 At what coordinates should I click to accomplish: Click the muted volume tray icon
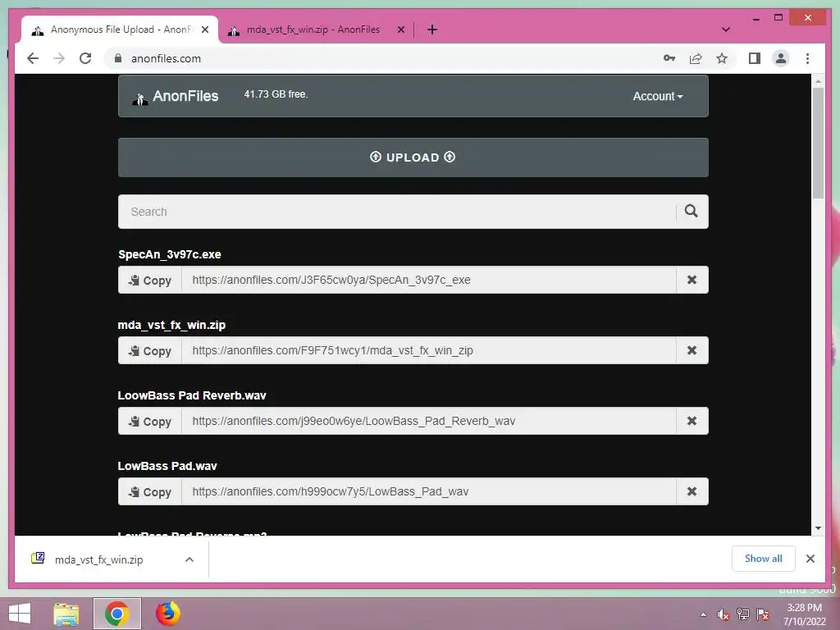723,614
